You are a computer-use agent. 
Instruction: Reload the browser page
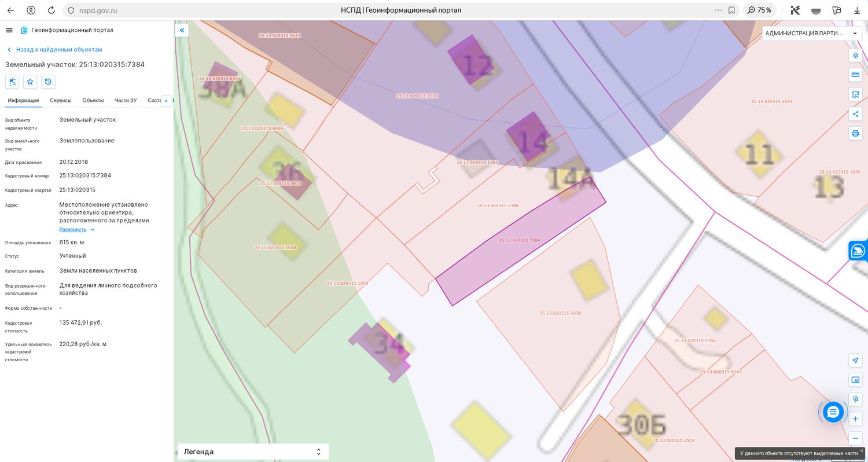point(51,10)
